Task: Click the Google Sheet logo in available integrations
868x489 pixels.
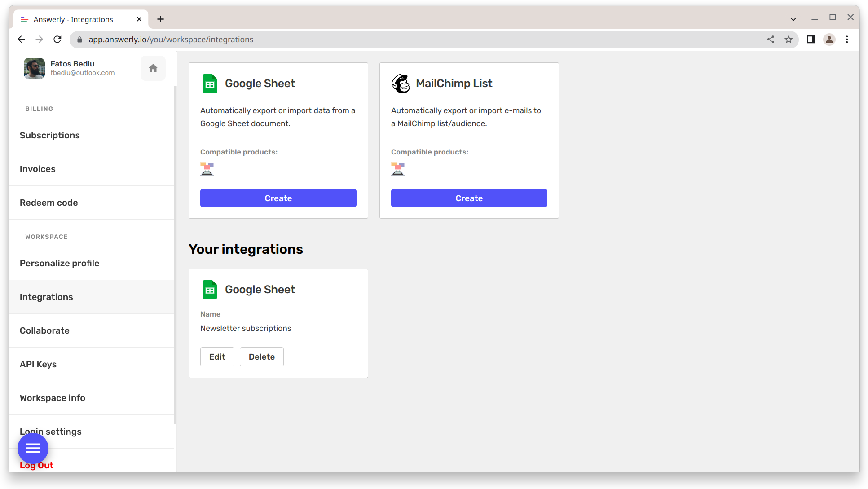Action: point(210,84)
